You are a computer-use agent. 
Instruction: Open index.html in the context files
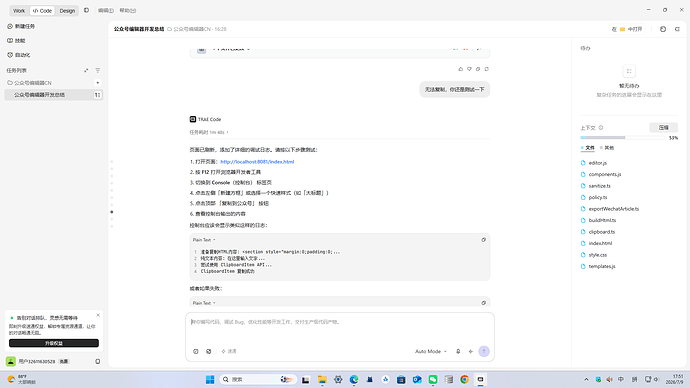click(x=600, y=243)
